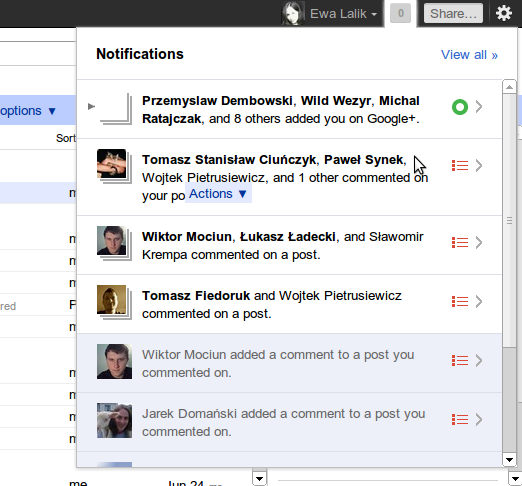This screenshot has width=522, height=486.
Task: Open the Ewa Lalik account dropdown
Action: click(343, 14)
